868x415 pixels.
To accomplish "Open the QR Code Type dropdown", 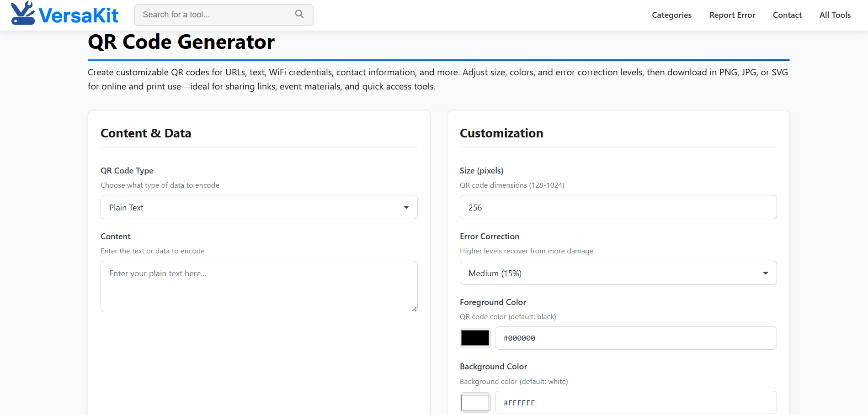I will pos(259,207).
